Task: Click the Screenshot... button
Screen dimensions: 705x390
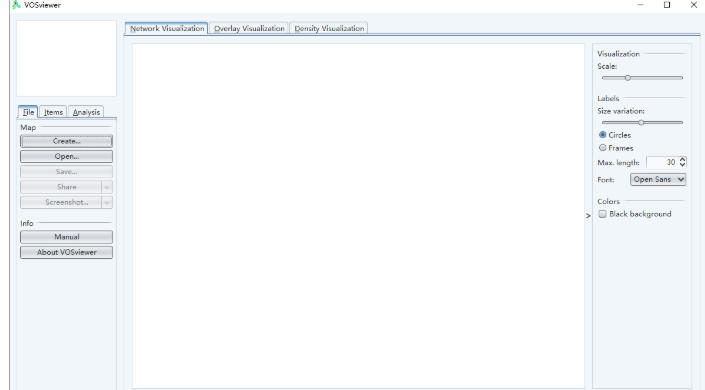Action: (x=61, y=202)
